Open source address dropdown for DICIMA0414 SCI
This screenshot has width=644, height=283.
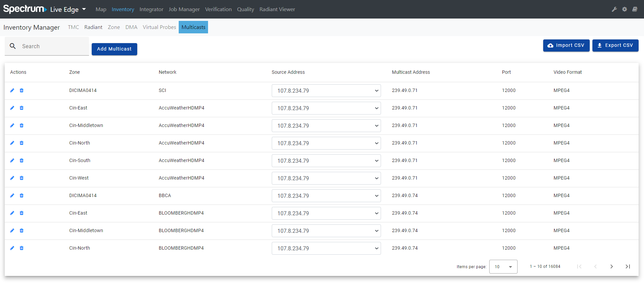pos(326,91)
